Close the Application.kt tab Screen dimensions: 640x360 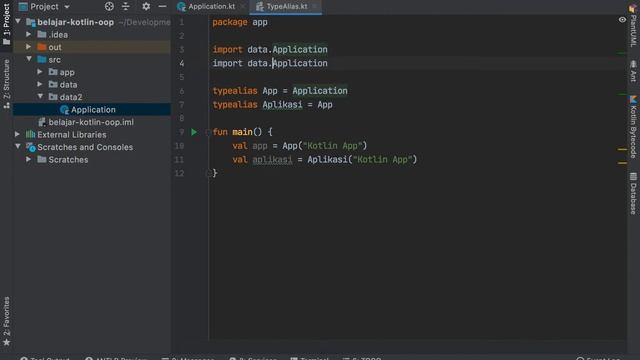[x=242, y=7]
